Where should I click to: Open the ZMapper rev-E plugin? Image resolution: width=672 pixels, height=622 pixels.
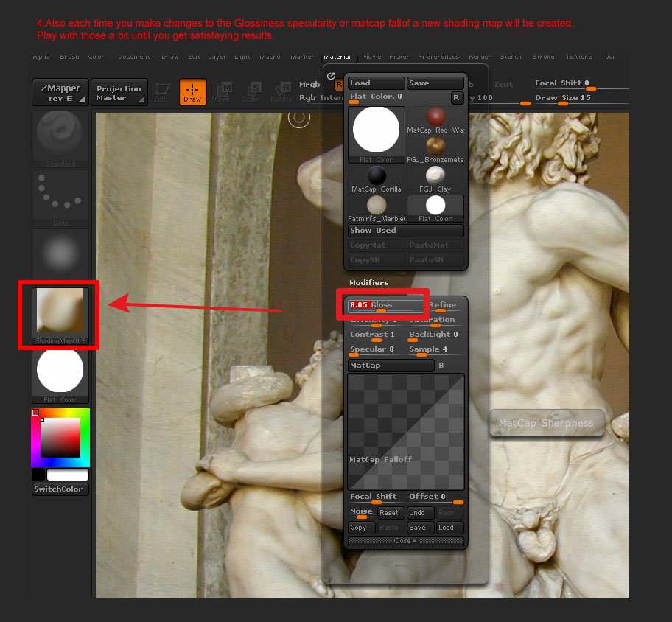coord(60,92)
